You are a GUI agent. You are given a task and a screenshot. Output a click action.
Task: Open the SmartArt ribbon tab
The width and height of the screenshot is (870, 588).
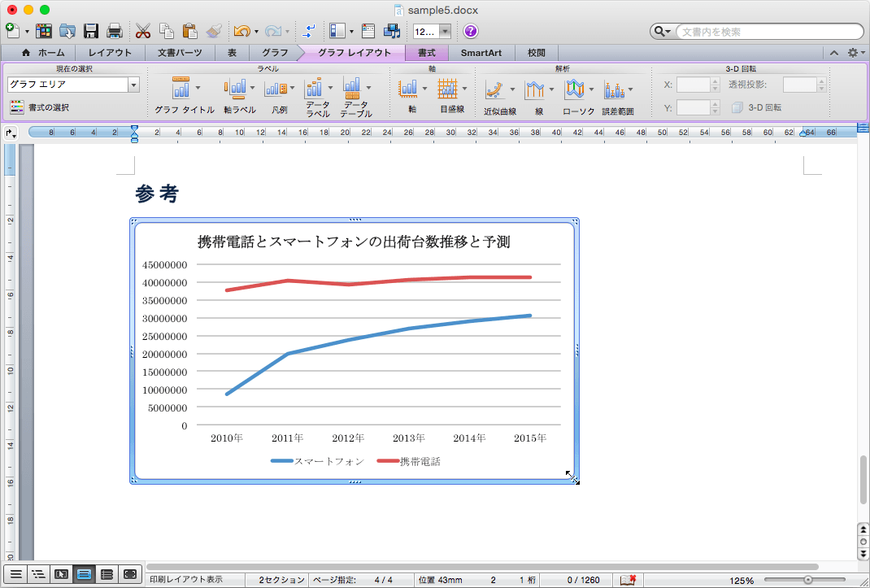click(481, 53)
